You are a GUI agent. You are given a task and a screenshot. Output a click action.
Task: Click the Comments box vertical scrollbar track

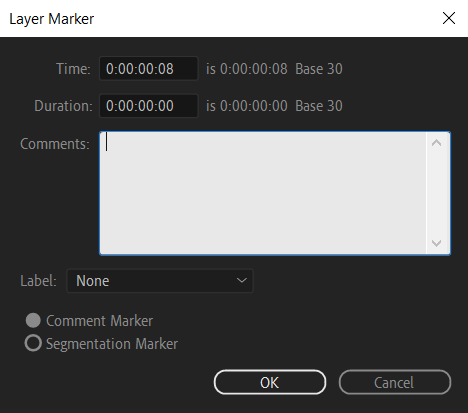pyautogui.click(x=436, y=193)
